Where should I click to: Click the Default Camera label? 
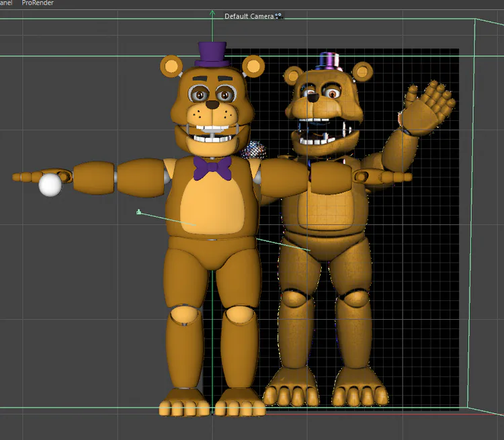[x=249, y=16]
